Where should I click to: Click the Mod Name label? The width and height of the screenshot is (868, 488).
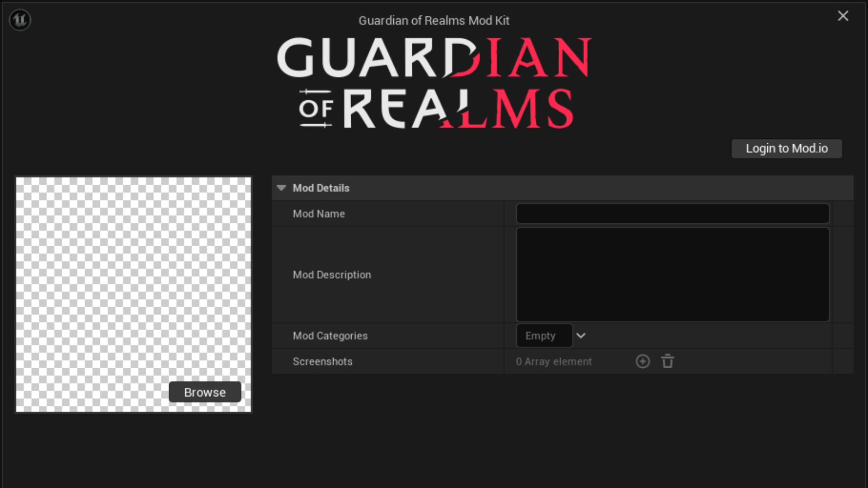point(319,214)
